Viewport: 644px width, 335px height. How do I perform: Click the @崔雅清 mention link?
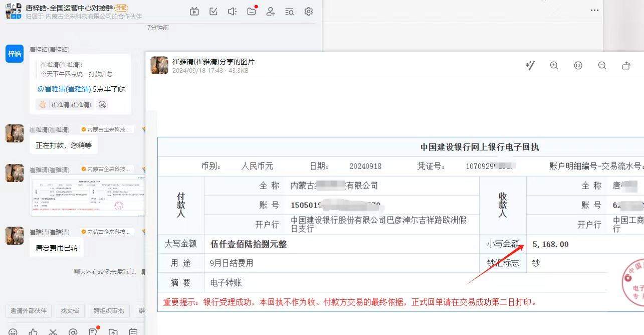64,89
